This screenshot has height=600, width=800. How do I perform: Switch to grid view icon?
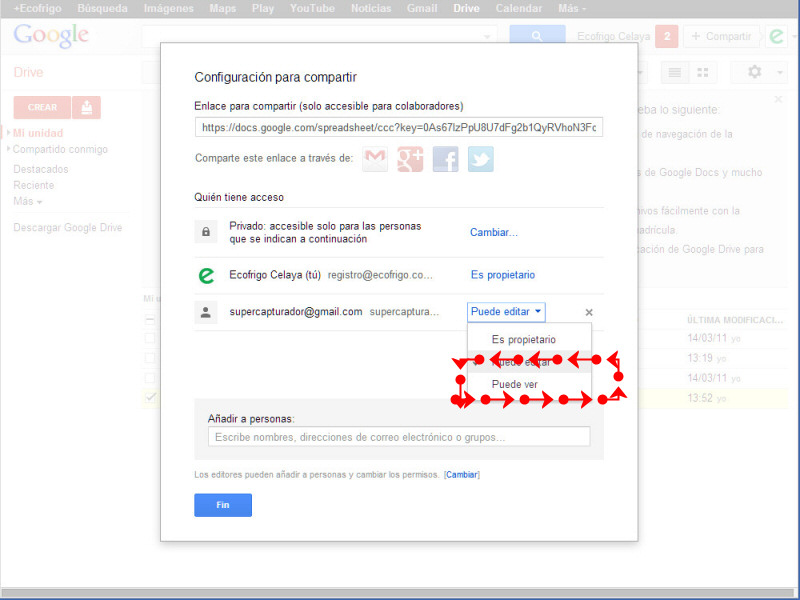pos(703,72)
